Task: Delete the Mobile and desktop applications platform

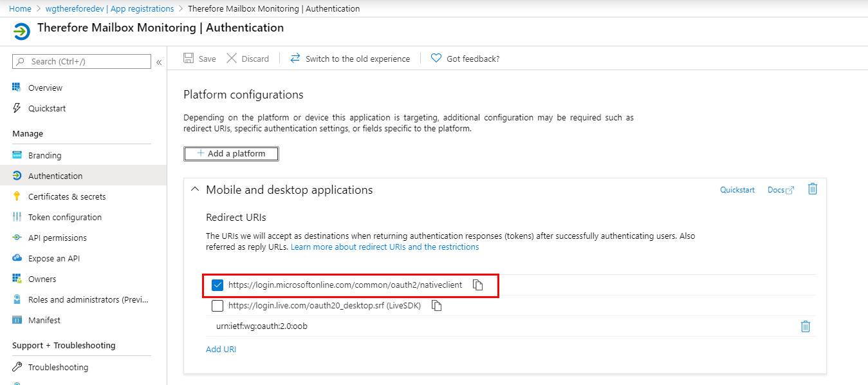Action: pyautogui.click(x=812, y=189)
